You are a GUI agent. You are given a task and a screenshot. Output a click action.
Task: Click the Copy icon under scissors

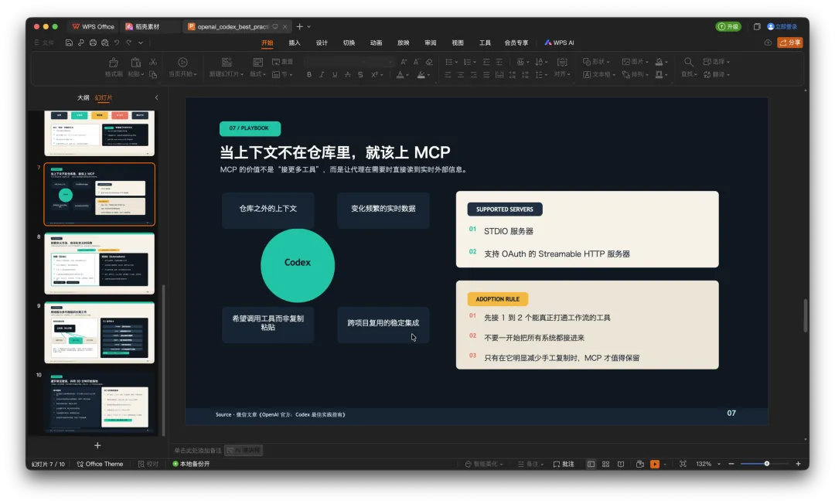(153, 74)
